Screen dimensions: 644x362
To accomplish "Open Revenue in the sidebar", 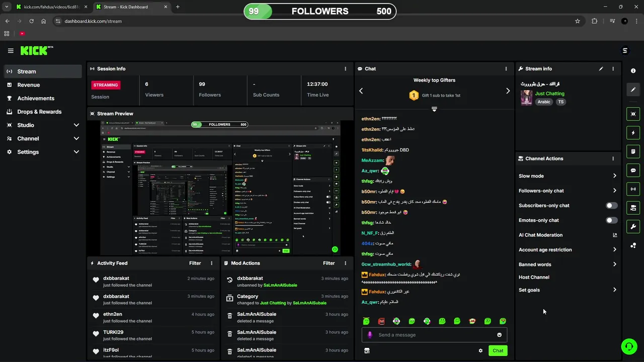I will (43, 85).
